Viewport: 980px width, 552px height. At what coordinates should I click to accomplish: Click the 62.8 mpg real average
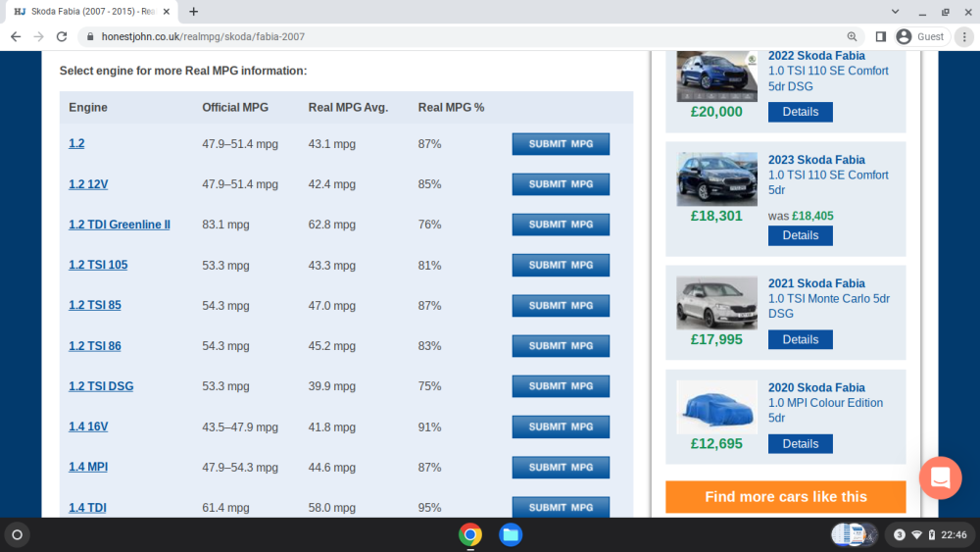pos(332,225)
